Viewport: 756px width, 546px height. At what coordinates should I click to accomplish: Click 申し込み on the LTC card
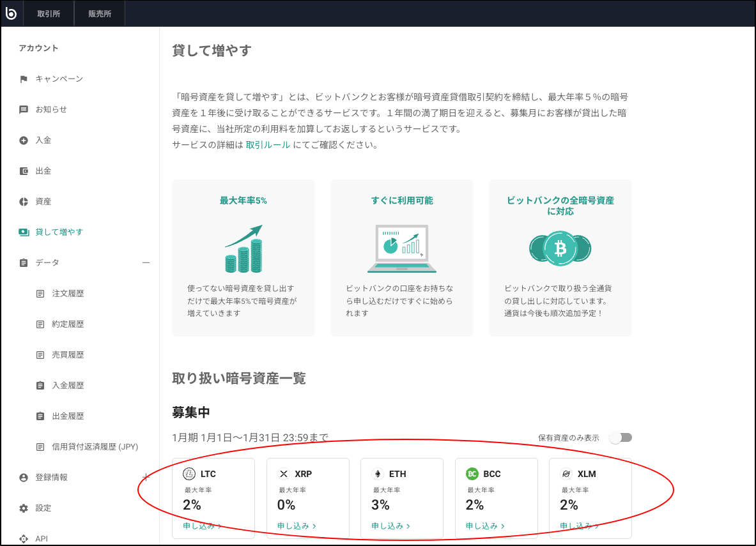pos(203,526)
